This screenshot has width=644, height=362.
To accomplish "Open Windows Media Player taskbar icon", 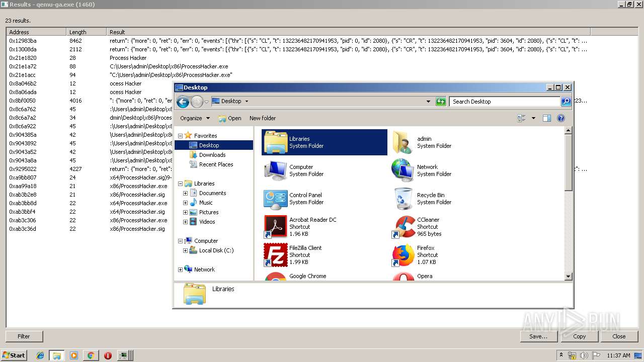I will (x=74, y=355).
